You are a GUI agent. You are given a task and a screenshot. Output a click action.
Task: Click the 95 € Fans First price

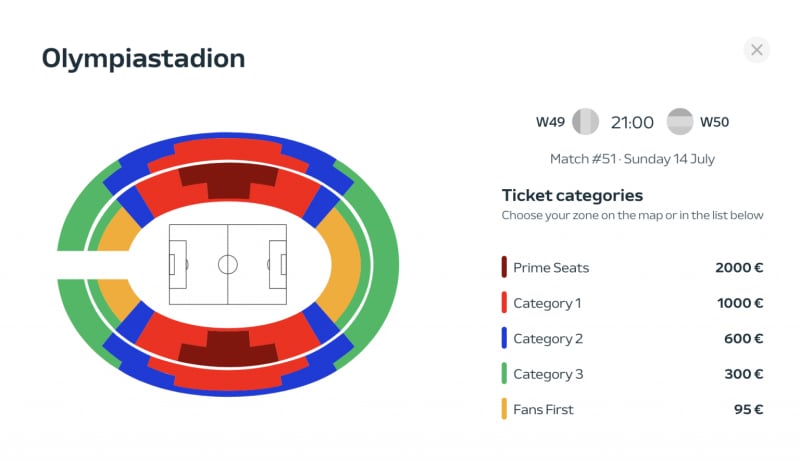coord(748,409)
